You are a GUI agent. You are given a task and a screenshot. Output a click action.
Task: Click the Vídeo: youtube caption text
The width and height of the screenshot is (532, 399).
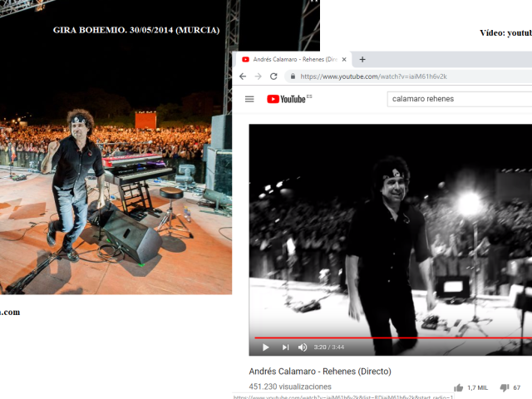tap(505, 33)
